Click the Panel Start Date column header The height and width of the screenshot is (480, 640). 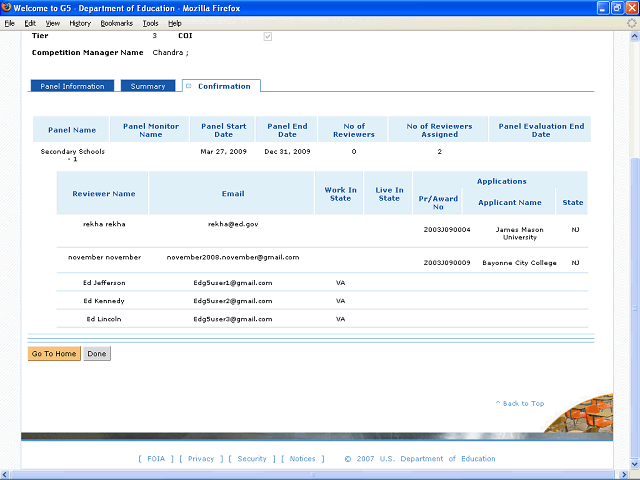[x=223, y=130]
